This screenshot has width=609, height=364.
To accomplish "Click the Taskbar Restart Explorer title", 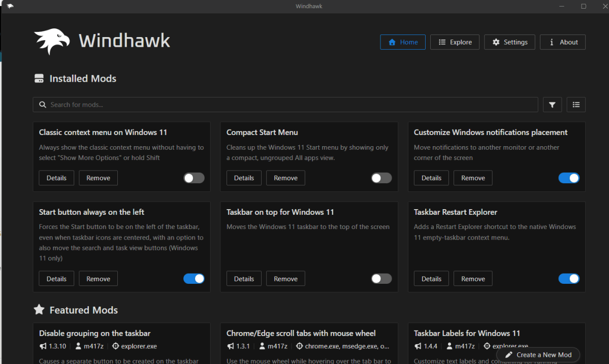I will [x=455, y=212].
